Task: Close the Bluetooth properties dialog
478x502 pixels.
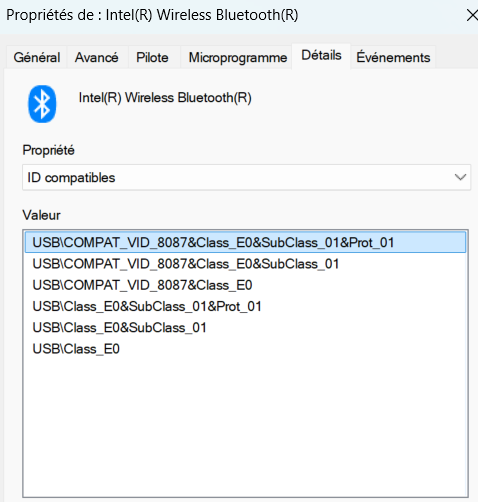Action: pos(471,15)
